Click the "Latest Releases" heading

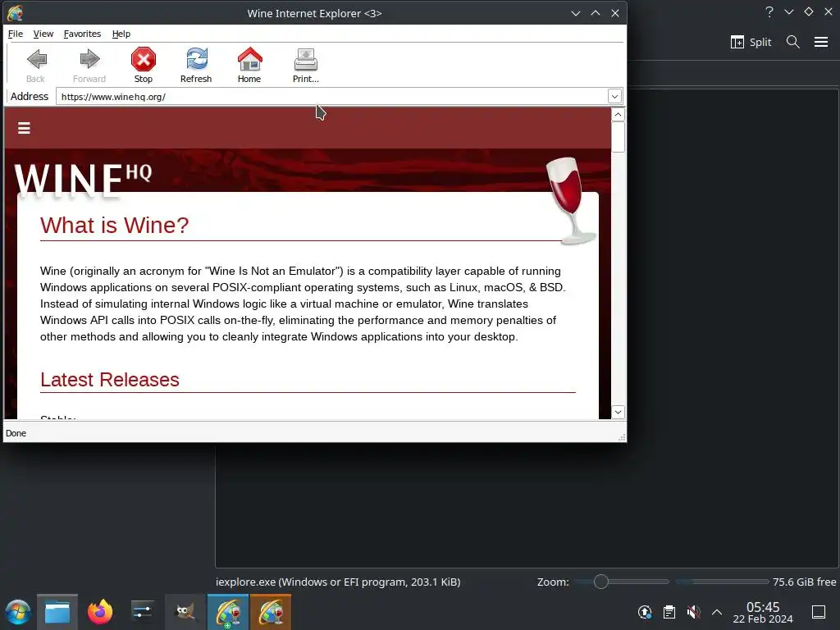pos(110,380)
